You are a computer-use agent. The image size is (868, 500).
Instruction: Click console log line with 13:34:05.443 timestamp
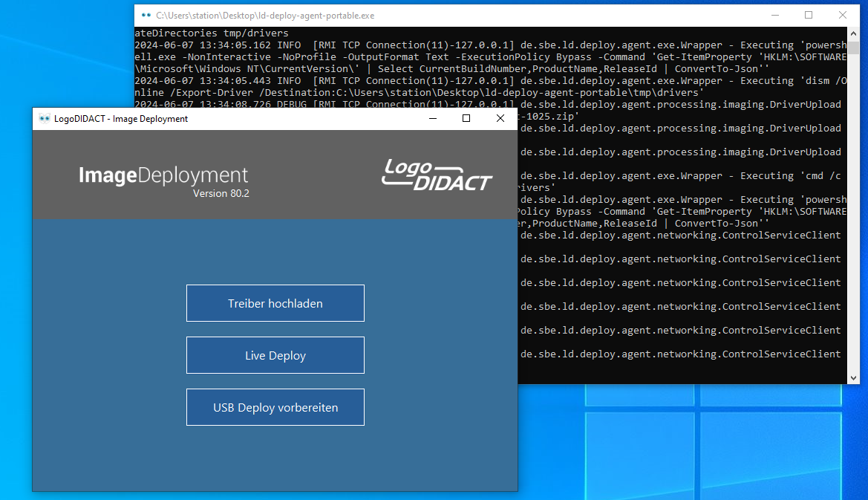click(x=491, y=81)
